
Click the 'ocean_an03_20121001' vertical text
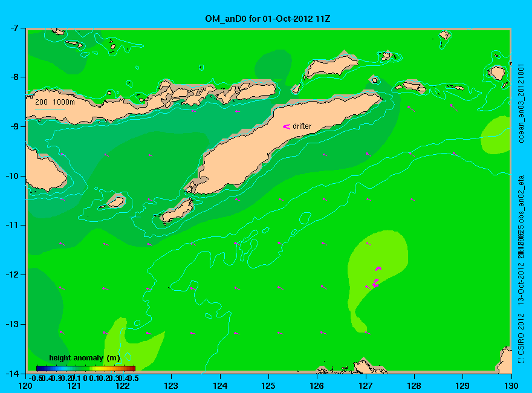click(x=521, y=103)
